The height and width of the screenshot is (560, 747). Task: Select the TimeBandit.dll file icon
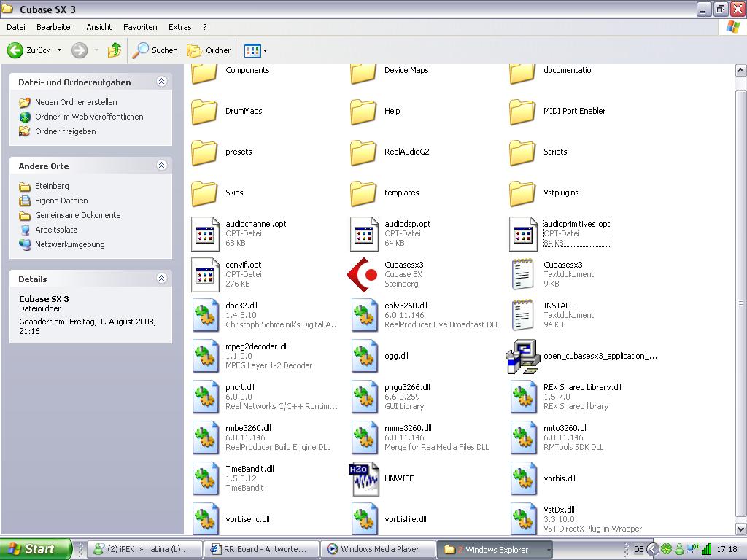click(x=206, y=478)
